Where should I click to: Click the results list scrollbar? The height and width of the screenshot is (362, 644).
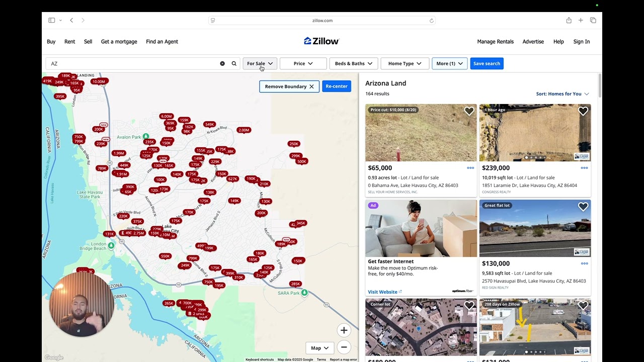click(x=599, y=85)
